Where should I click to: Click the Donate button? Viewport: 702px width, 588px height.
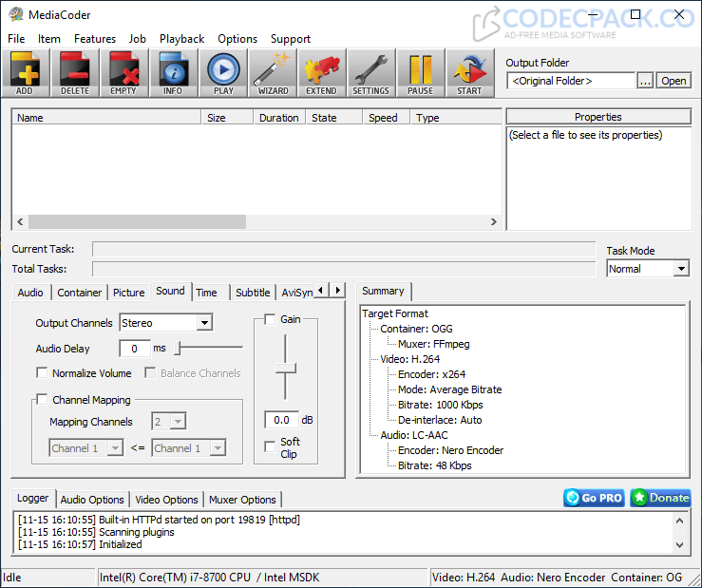[x=660, y=498]
